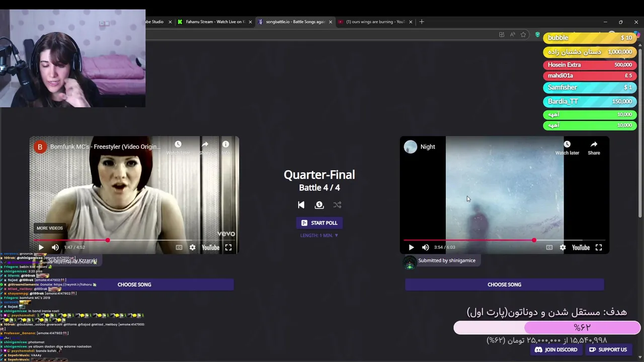
Task: Seek on Night video progress bar
Action: (504, 240)
